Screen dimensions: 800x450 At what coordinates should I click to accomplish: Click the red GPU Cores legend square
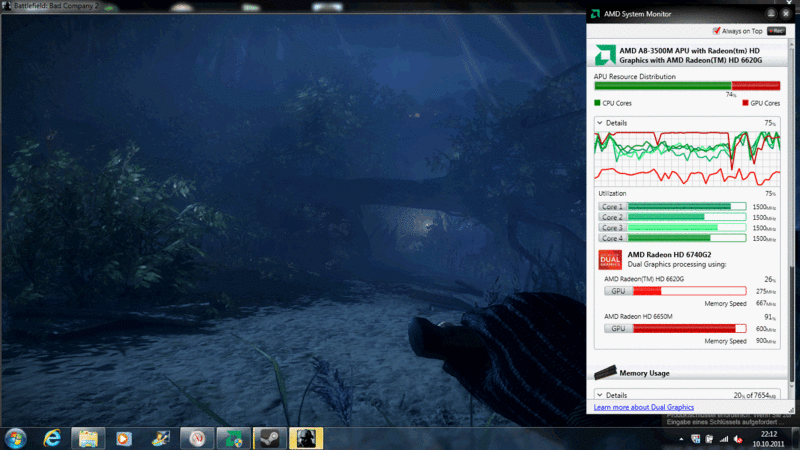point(745,103)
